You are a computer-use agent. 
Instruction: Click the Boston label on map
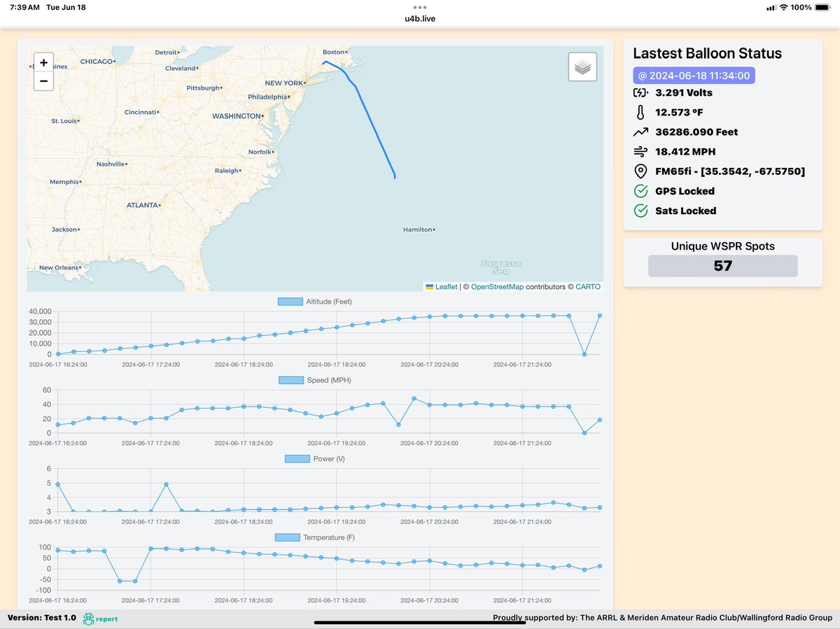333,52
